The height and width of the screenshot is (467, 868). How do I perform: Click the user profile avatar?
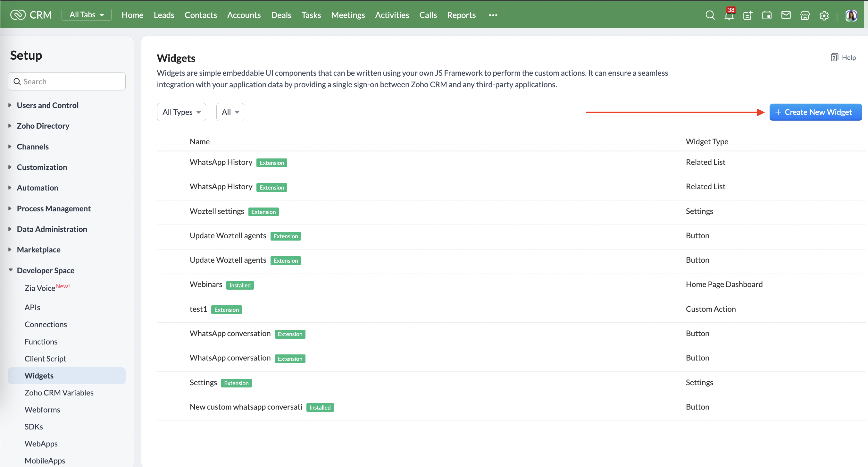point(851,15)
